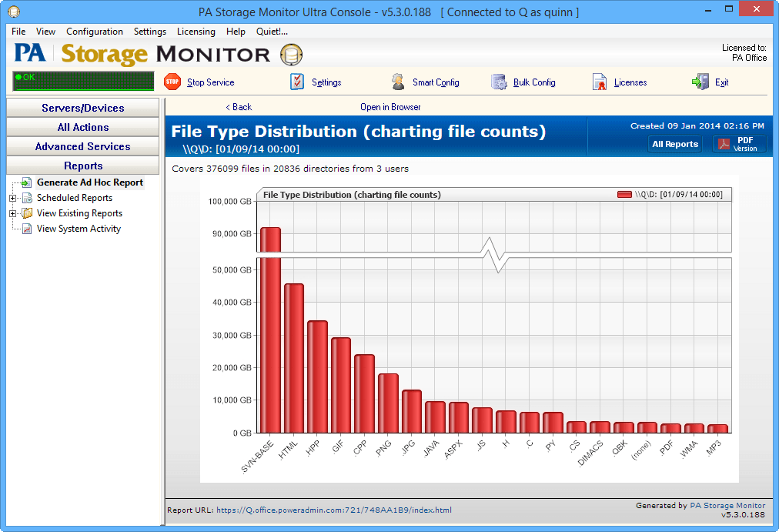Image resolution: width=779 pixels, height=532 pixels.
Task: Click the Smart Config label
Action: point(436,82)
